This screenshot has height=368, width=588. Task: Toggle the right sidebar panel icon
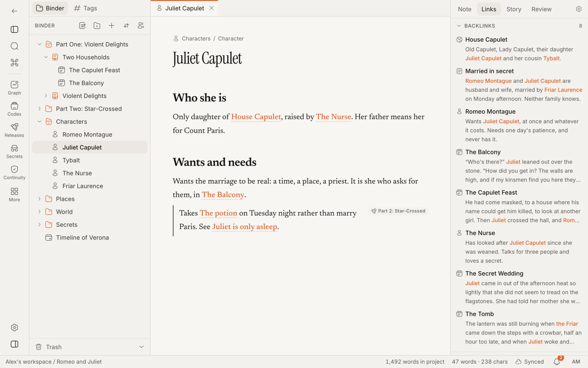pyautogui.click(x=14, y=344)
